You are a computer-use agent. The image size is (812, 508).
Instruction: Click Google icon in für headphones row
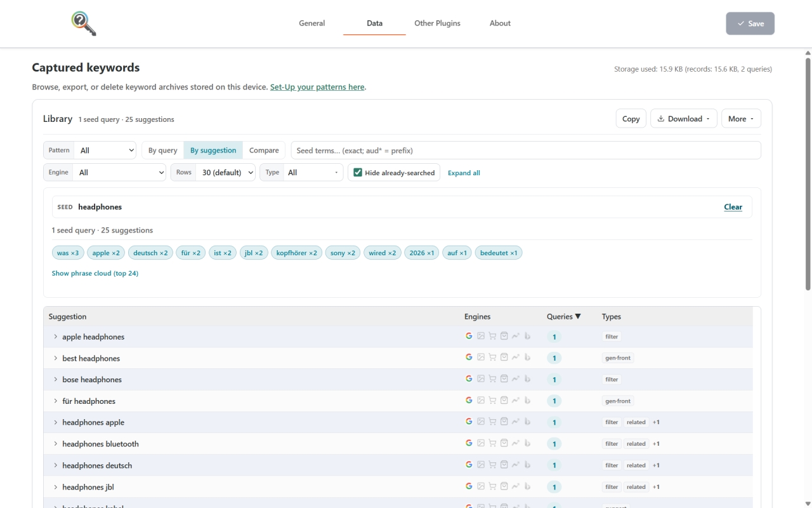pyautogui.click(x=469, y=401)
